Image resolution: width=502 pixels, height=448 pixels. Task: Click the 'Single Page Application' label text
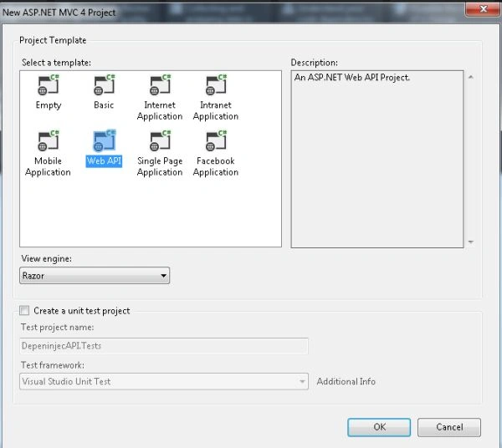pyautogui.click(x=160, y=166)
